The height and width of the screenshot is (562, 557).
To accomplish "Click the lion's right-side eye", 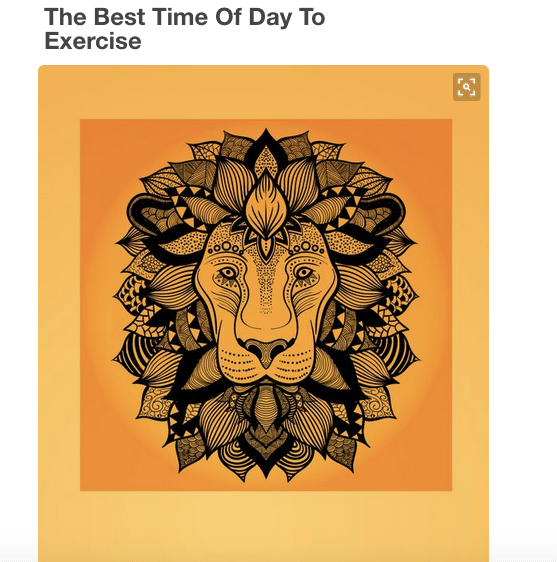I will coord(304,273).
